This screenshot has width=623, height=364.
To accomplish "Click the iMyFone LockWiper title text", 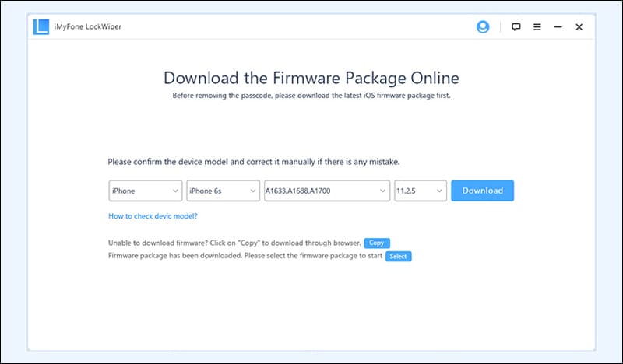I will pos(88,26).
